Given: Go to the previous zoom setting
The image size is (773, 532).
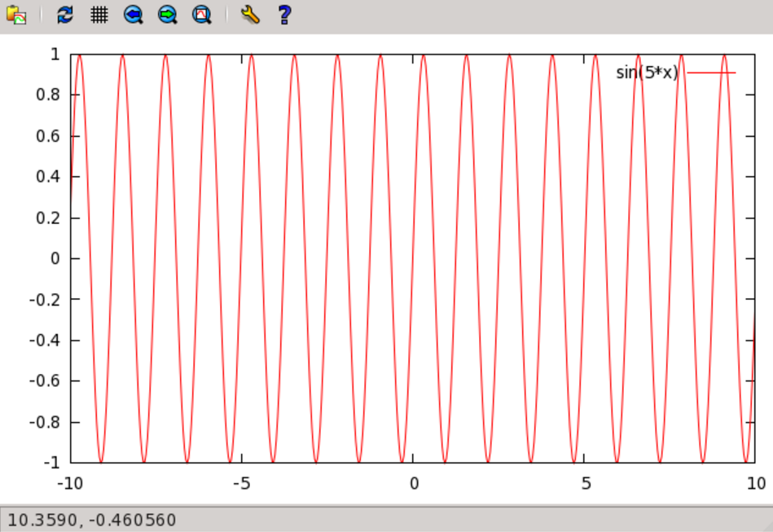Looking at the screenshot, I should [x=133, y=14].
